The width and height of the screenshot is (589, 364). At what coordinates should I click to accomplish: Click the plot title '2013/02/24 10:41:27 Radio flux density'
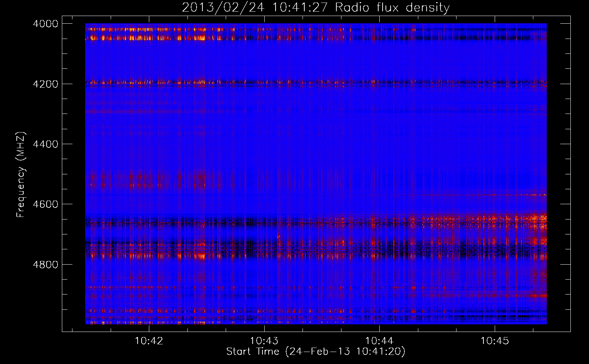click(x=316, y=7)
